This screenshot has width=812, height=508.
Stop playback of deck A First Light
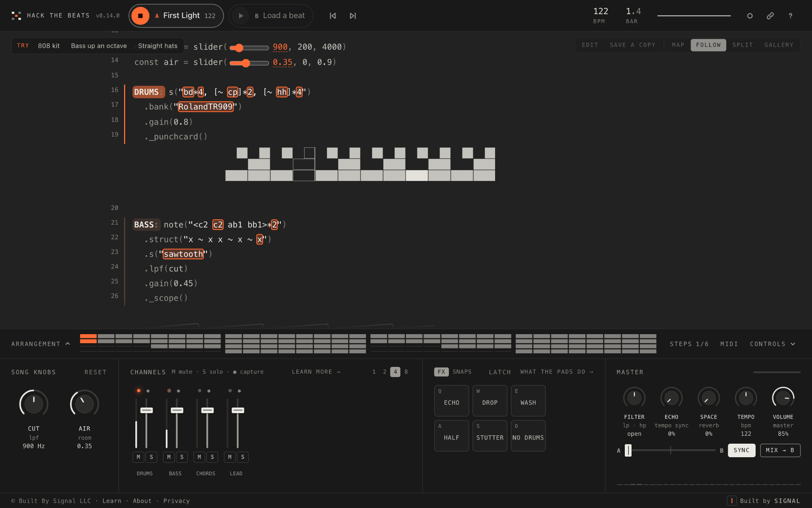(x=140, y=16)
